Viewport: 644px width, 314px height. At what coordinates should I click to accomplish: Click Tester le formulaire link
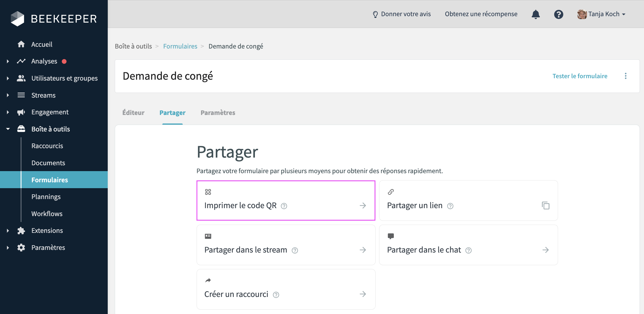click(x=580, y=76)
